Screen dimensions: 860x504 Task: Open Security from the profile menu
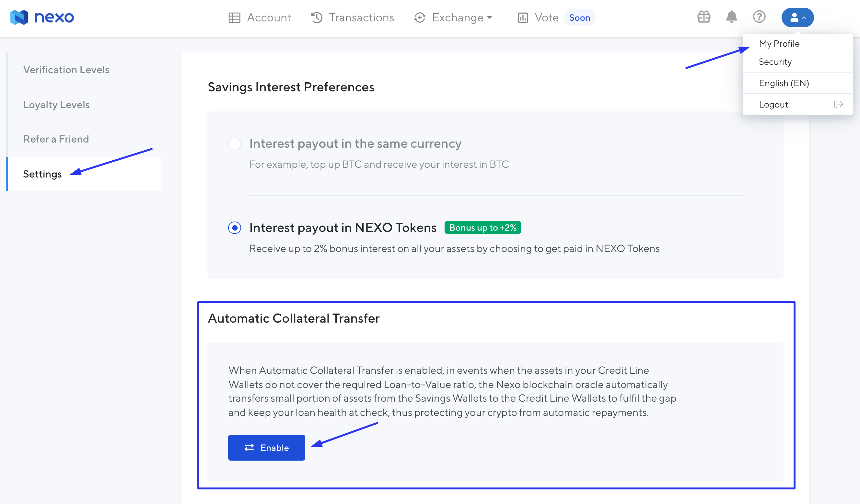coord(775,62)
